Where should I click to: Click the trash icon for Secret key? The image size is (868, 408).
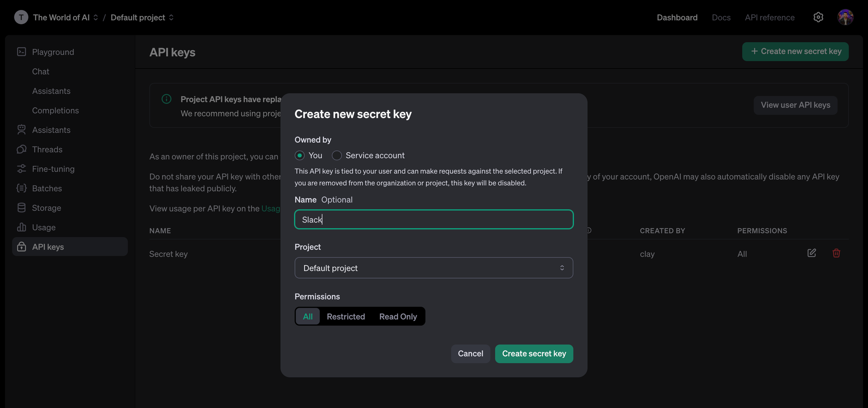[x=836, y=253]
